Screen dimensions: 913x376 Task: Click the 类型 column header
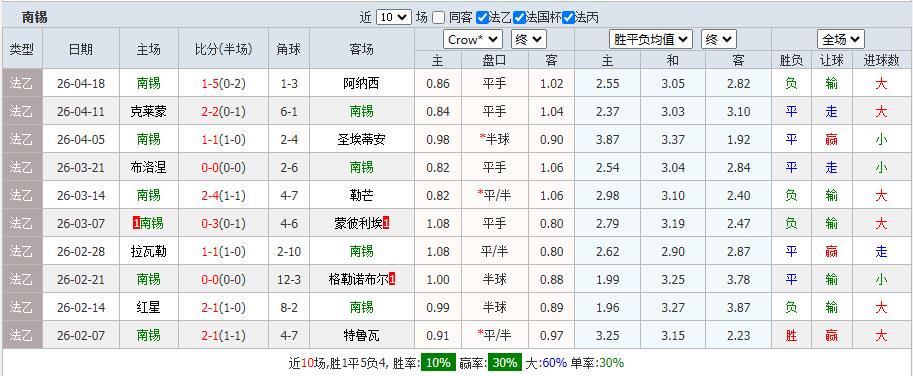[x=22, y=49]
